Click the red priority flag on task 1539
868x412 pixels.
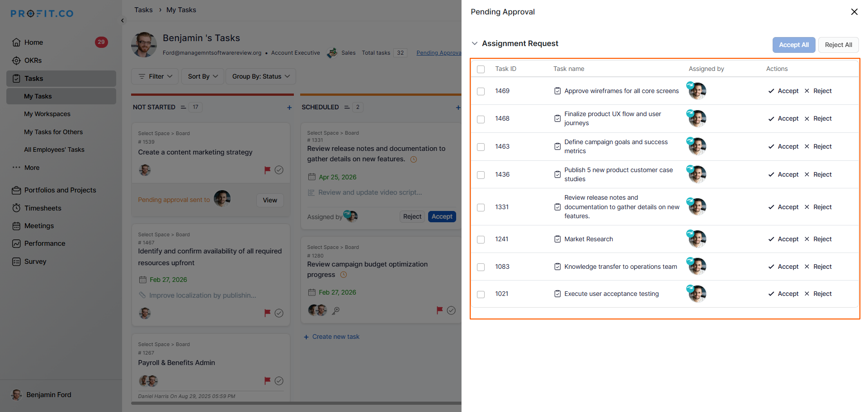pos(267,170)
